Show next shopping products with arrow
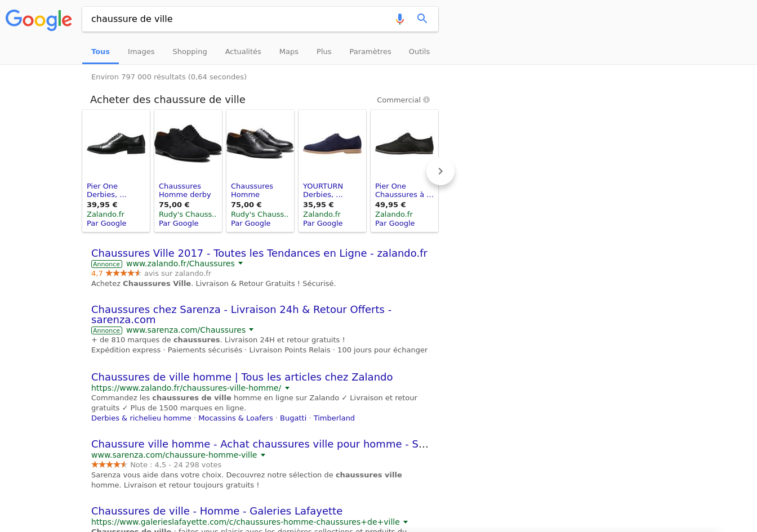This screenshot has width=757, height=532. tap(440, 171)
